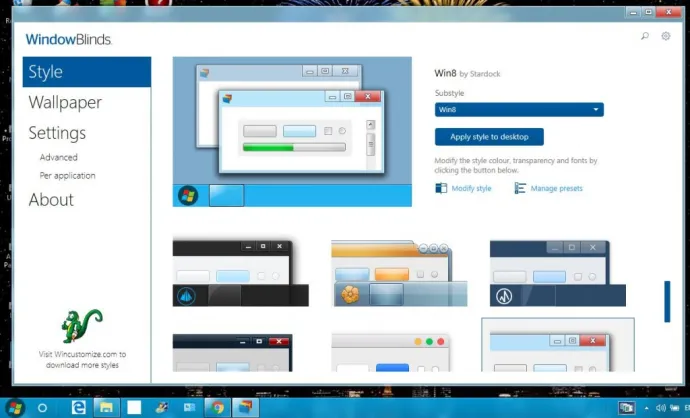
Task: Switch to the Wallpaper section
Action: click(x=64, y=103)
